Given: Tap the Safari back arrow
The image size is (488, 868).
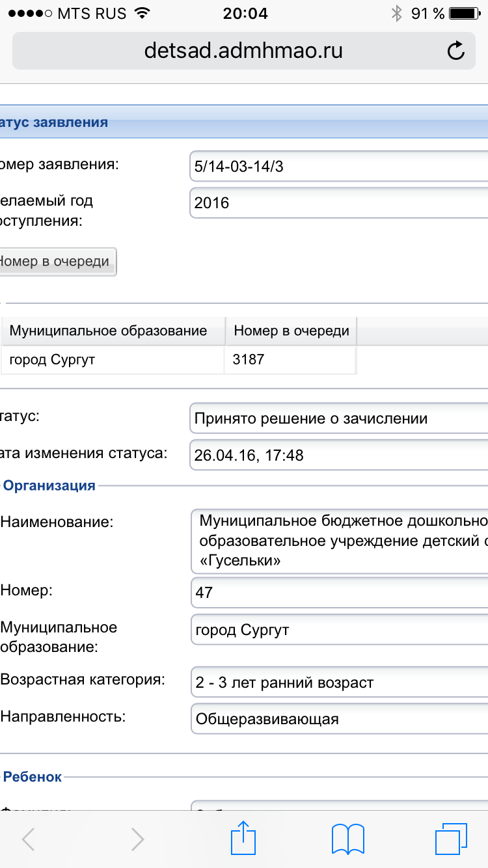Looking at the screenshot, I should [x=29, y=839].
